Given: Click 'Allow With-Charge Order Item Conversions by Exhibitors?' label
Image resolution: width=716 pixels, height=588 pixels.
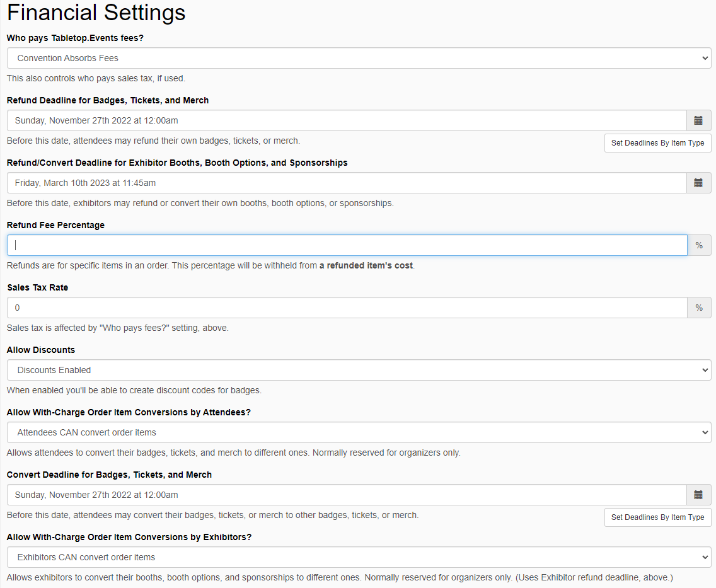Looking at the screenshot, I should pyautogui.click(x=129, y=538).
